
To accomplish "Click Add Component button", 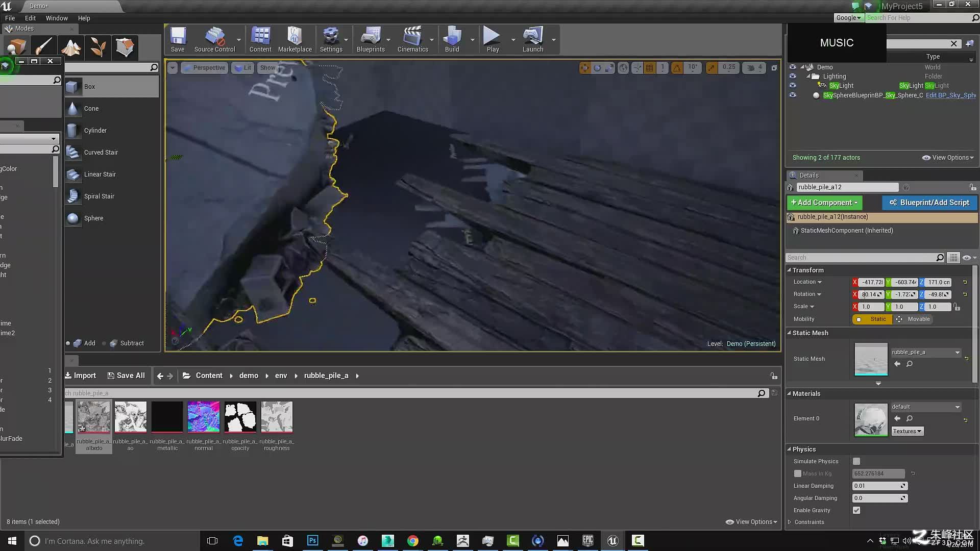I will [x=824, y=203].
